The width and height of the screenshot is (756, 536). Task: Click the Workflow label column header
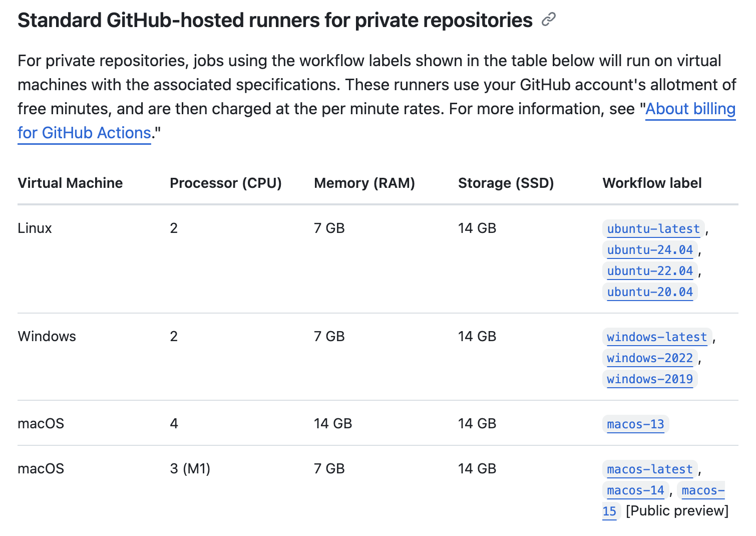[x=652, y=183]
